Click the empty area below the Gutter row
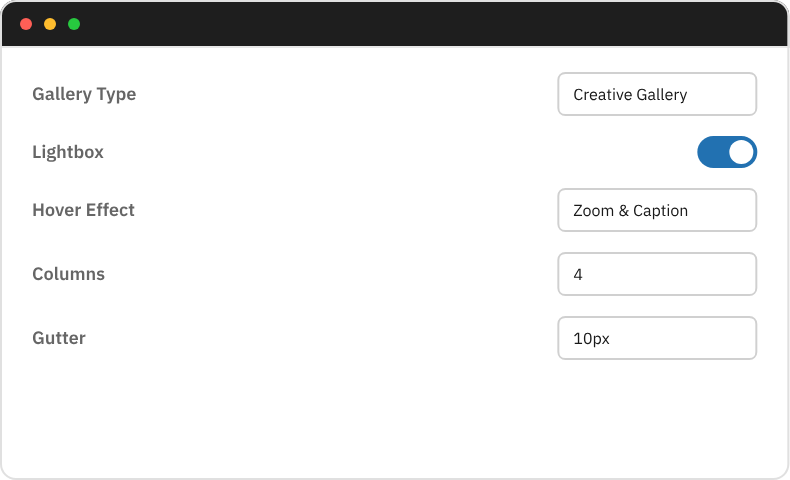The height and width of the screenshot is (480, 790). [x=395, y=420]
